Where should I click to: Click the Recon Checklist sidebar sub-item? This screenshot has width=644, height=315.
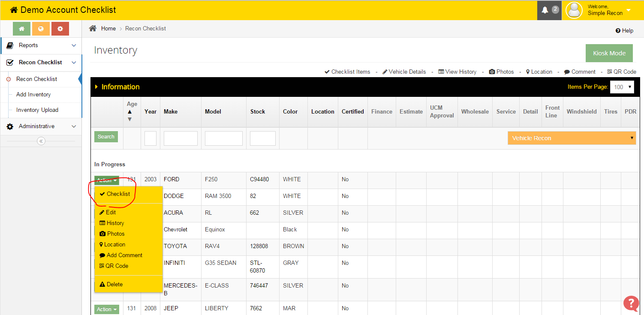[36, 79]
